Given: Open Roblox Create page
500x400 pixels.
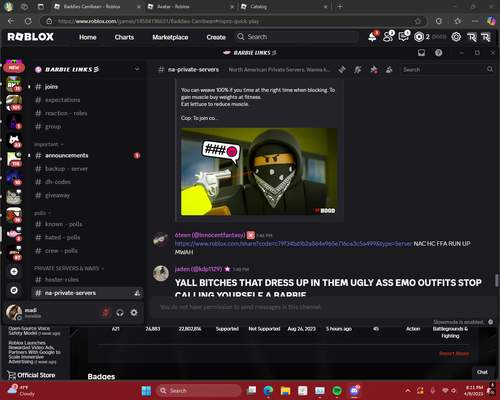Looking at the screenshot, I should pos(216,37).
